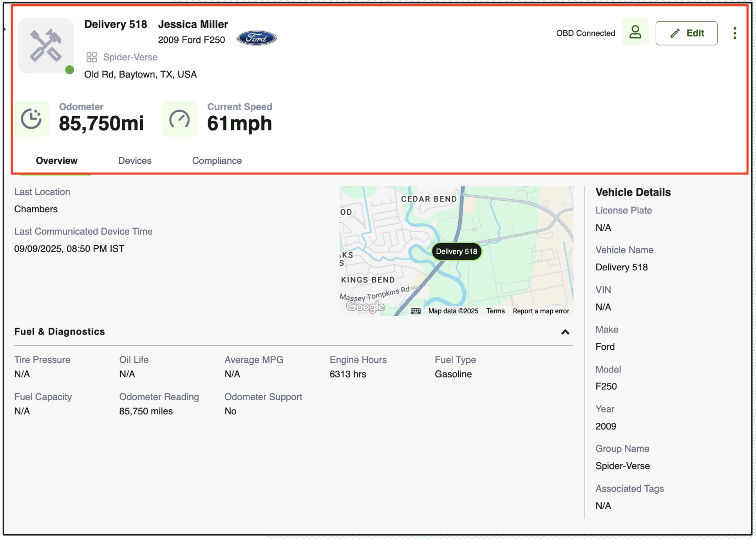Screen dimensions: 756x539
Task: Click the odometer clock icon
Action: 32,119
